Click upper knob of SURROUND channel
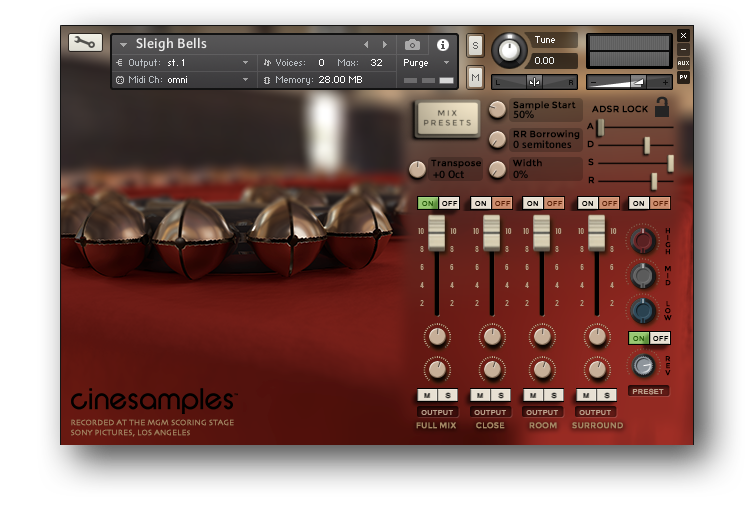Viewport: 754px width, 505px height. tap(597, 337)
